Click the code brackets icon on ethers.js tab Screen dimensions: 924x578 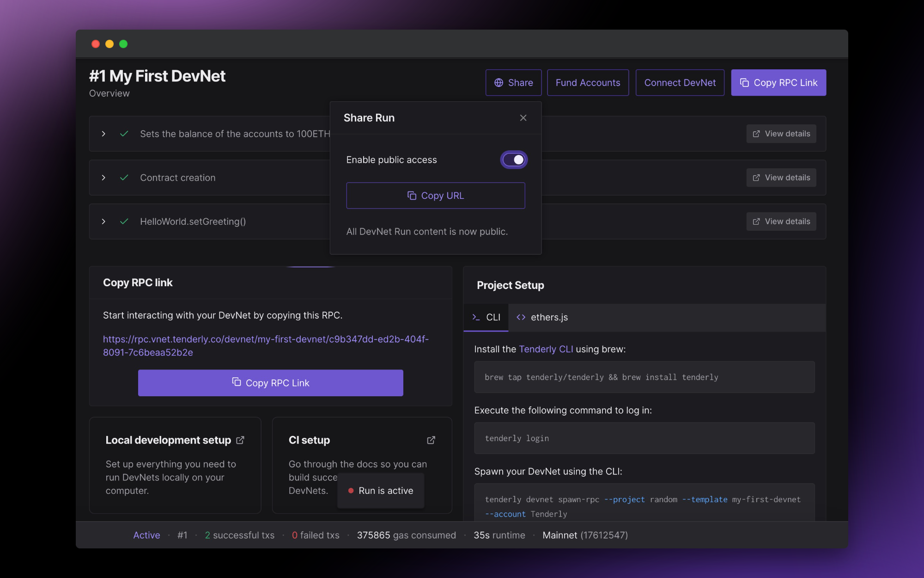pyautogui.click(x=521, y=317)
